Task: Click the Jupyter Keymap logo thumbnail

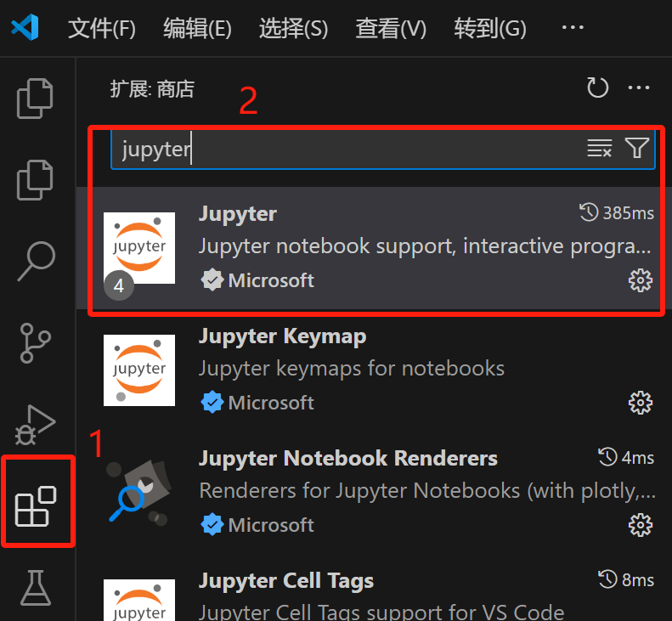Action: click(139, 370)
